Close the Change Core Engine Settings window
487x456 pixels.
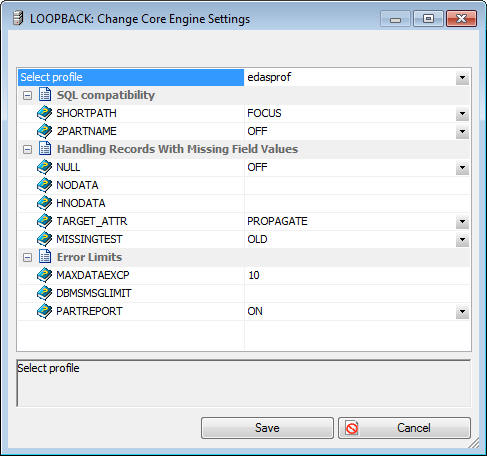tap(461, 19)
